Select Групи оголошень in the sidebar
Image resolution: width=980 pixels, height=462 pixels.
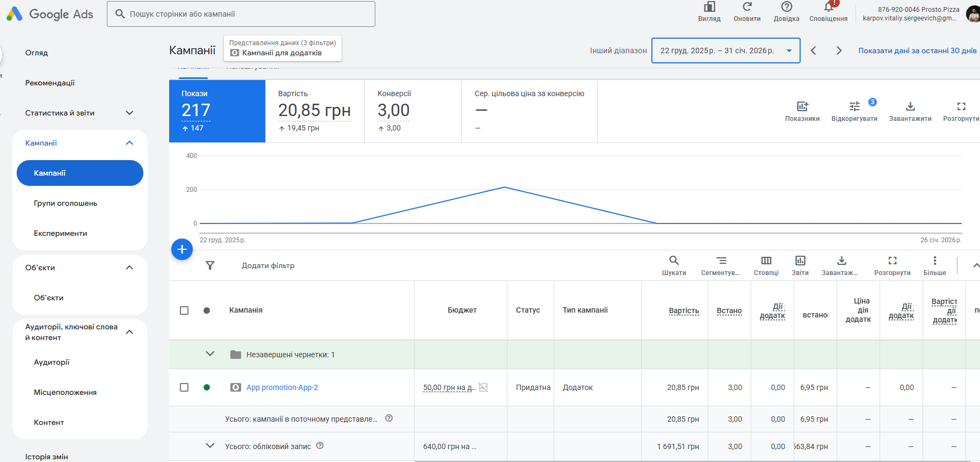coord(66,203)
